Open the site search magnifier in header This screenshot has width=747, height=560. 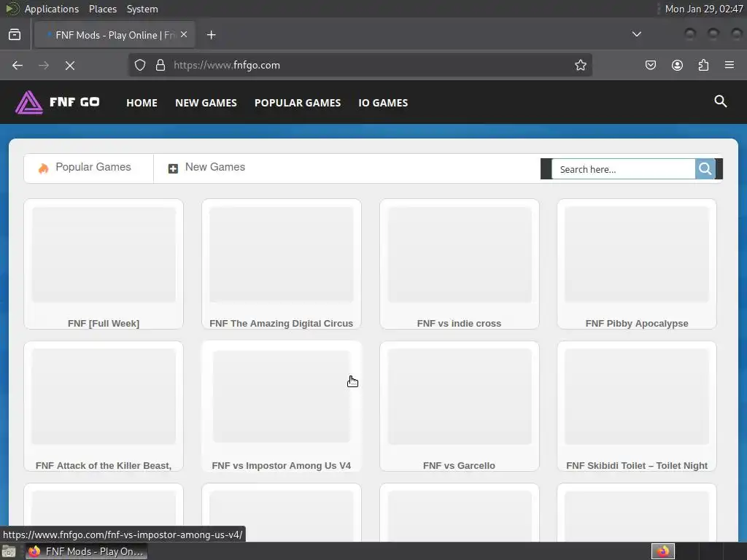point(720,101)
